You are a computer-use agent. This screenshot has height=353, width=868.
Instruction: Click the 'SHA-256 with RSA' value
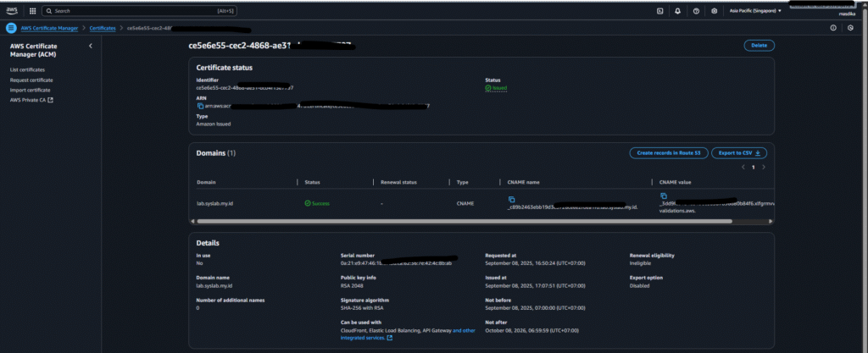coord(362,307)
